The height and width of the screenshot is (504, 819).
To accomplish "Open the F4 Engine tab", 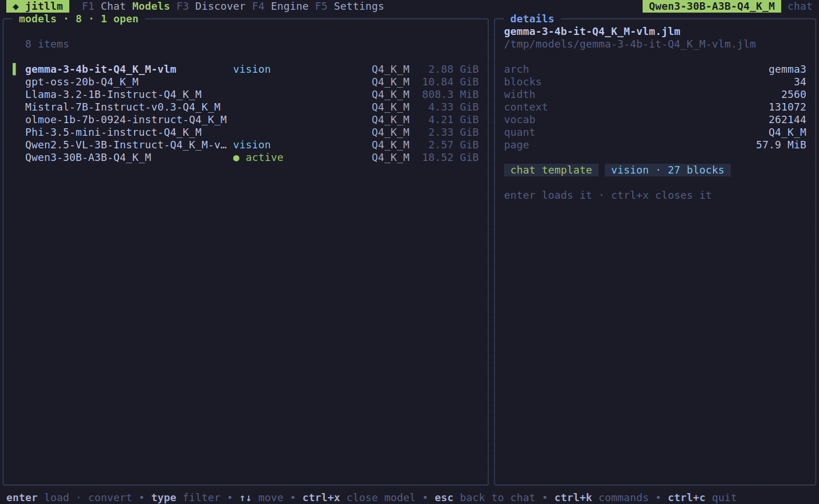I will point(280,6).
